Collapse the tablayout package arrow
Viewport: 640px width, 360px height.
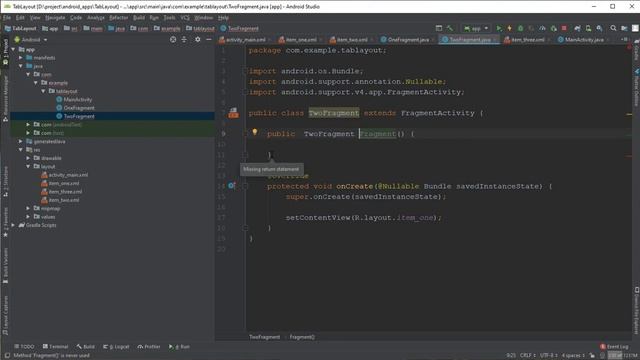pyautogui.click(x=43, y=91)
